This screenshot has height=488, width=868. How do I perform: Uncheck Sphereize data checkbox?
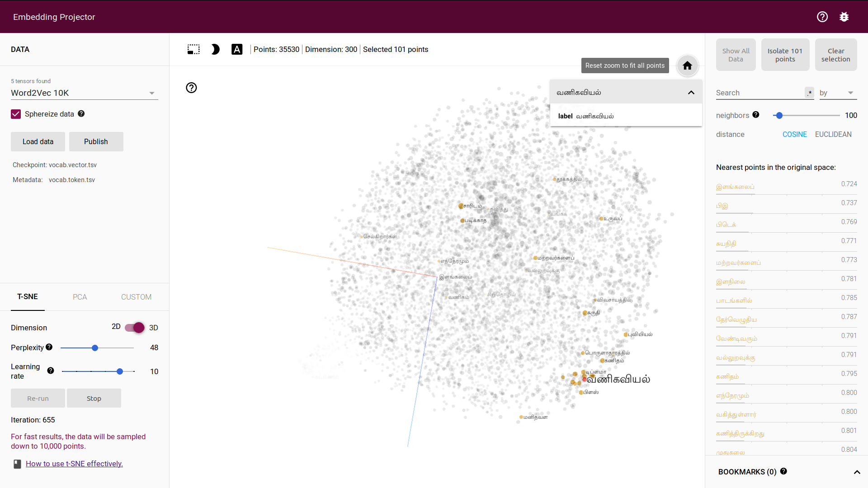(x=16, y=114)
